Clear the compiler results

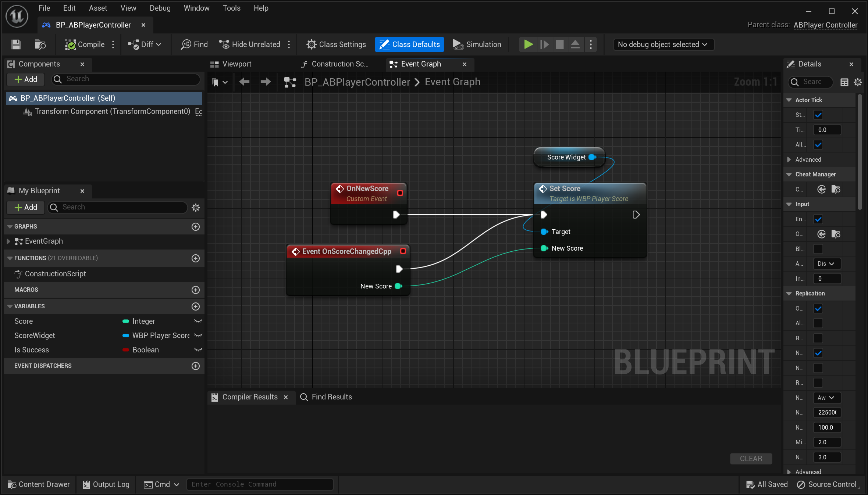[751, 459]
